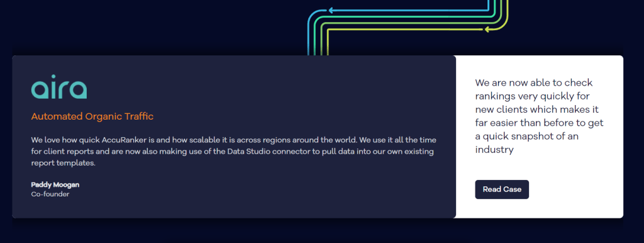Image resolution: width=644 pixels, height=243 pixels.
Task: Click the blue left-pointing arrowhead
Action: point(330,10)
